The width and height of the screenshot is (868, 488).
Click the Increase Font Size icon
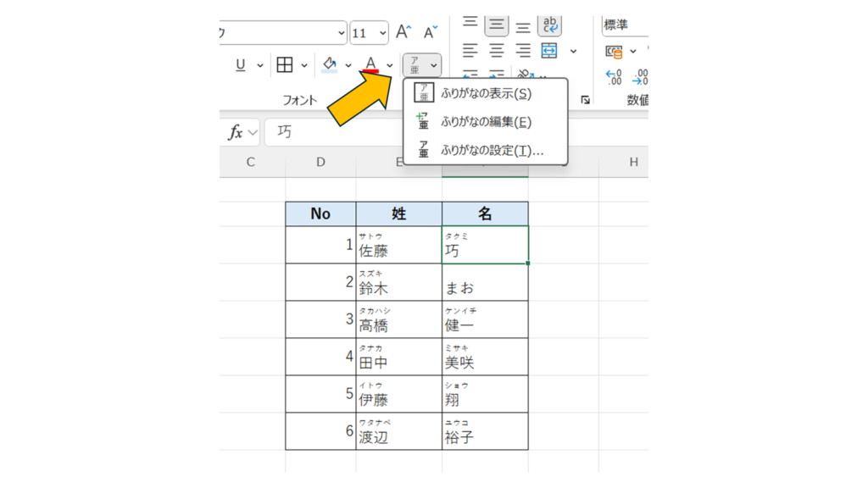[x=403, y=32]
